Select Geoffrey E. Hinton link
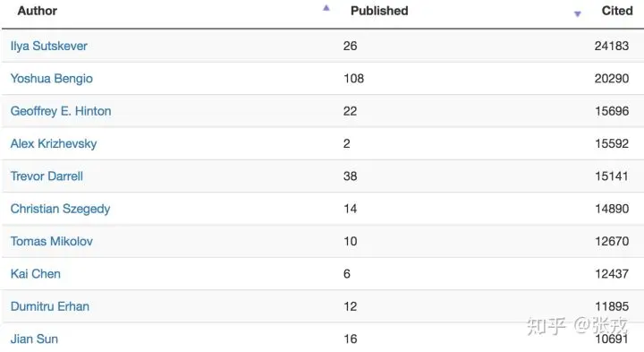This screenshot has width=644, height=352. [x=61, y=111]
